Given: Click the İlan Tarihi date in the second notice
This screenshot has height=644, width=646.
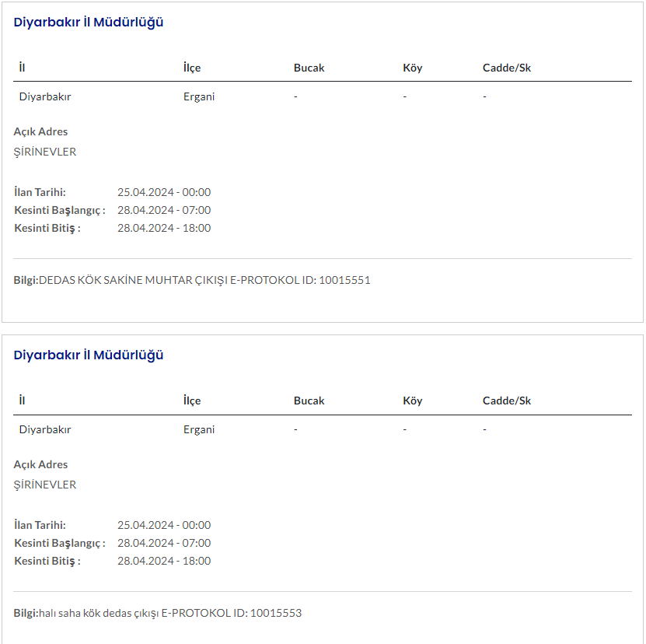Looking at the screenshot, I should (x=164, y=525).
